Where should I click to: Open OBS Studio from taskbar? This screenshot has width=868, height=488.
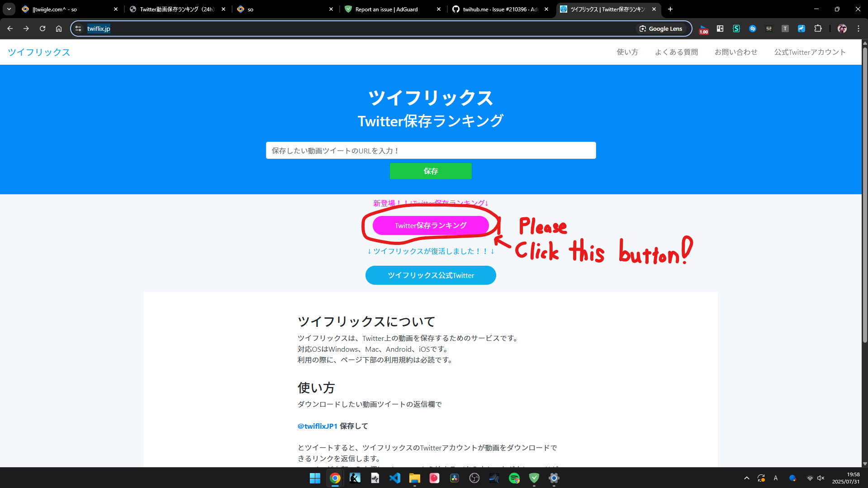474,478
